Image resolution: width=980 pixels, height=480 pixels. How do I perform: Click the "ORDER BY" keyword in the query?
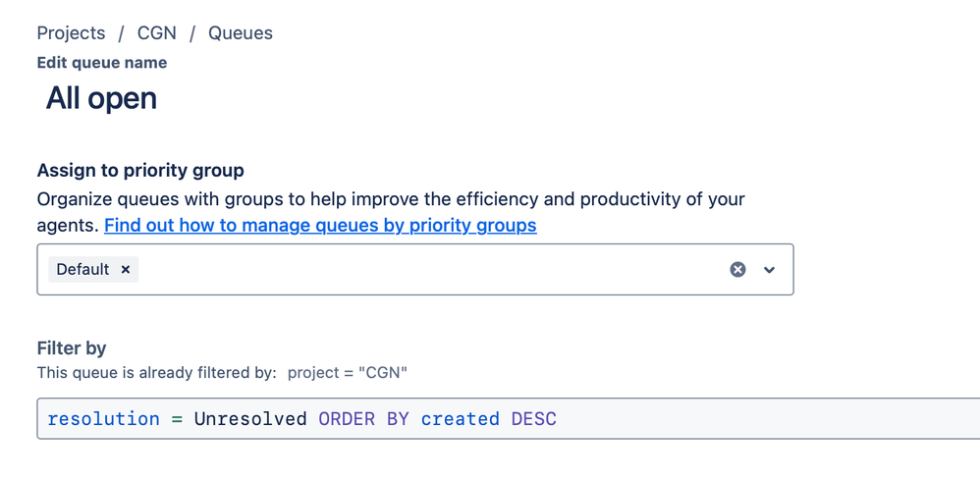(x=363, y=419)
